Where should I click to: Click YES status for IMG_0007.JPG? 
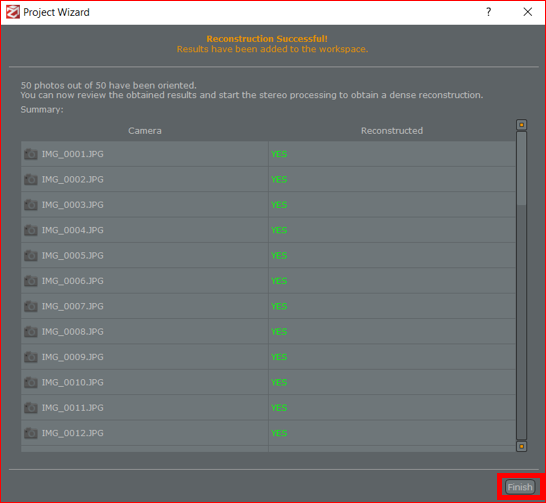click(279, 306)
